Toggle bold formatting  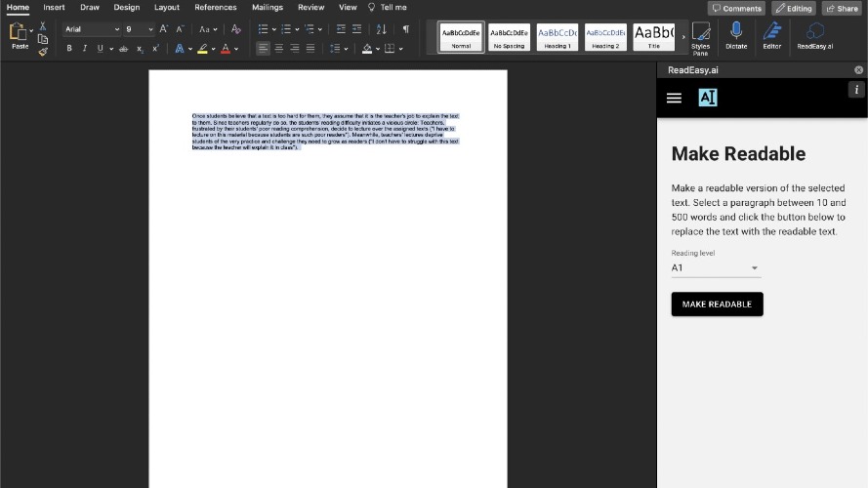[69, 49]
